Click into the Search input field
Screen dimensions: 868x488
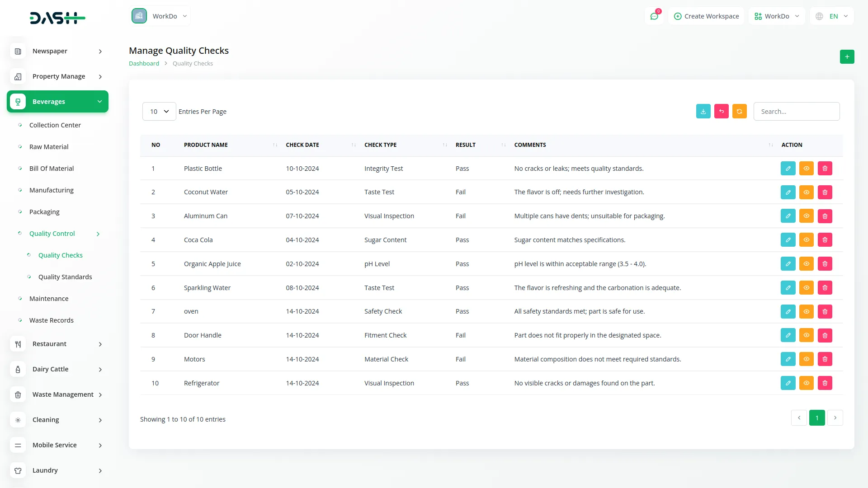pos(796,111)
